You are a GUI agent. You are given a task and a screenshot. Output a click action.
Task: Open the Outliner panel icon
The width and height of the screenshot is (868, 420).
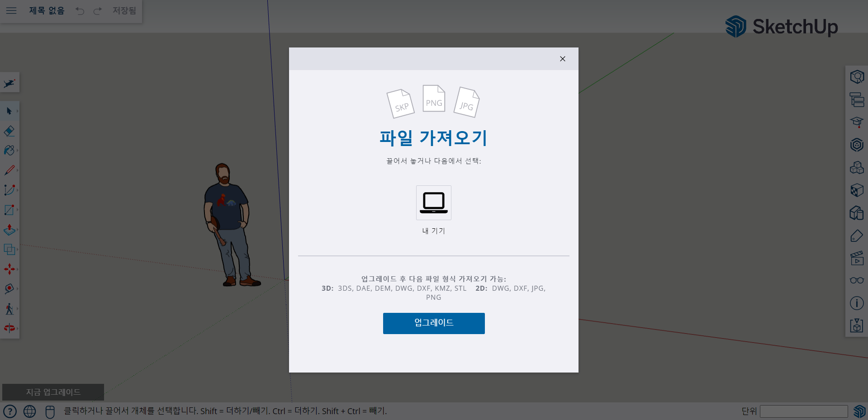(x=857, y=99)
